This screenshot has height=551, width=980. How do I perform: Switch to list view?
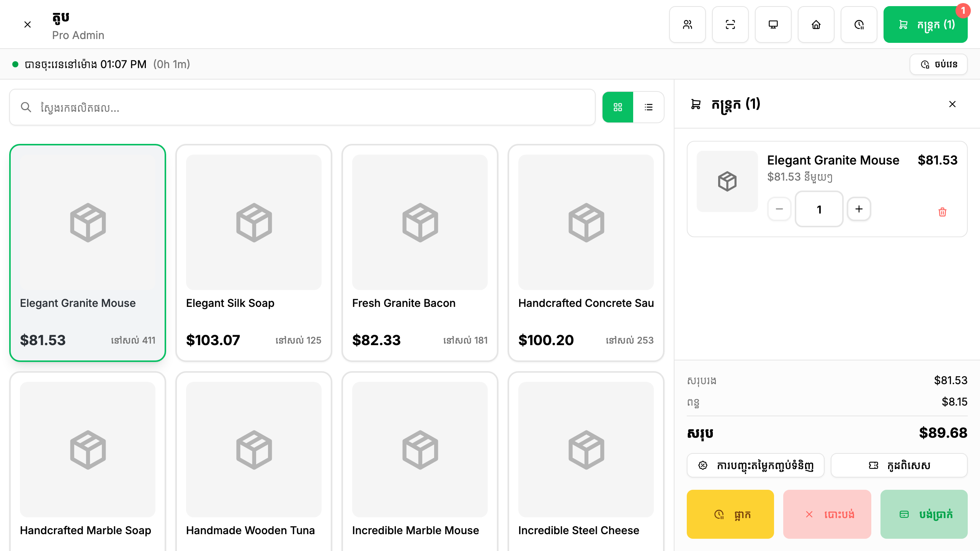pos(648,107)
